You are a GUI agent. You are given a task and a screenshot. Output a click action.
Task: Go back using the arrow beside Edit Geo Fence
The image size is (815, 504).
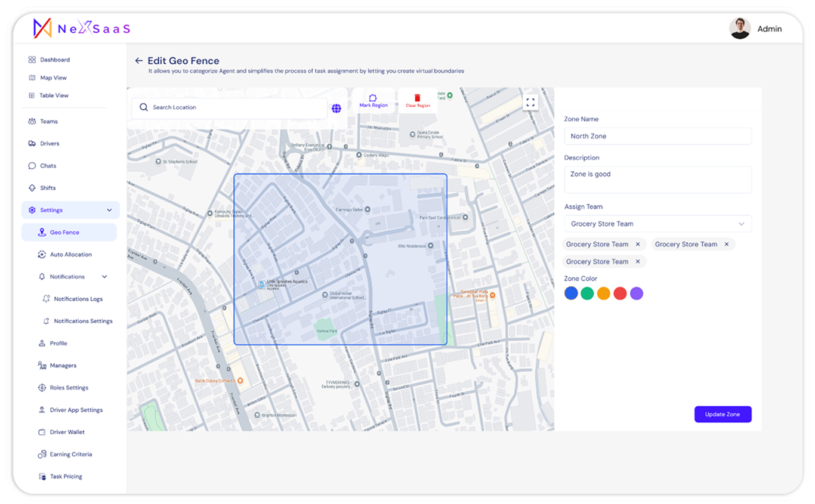138,61
